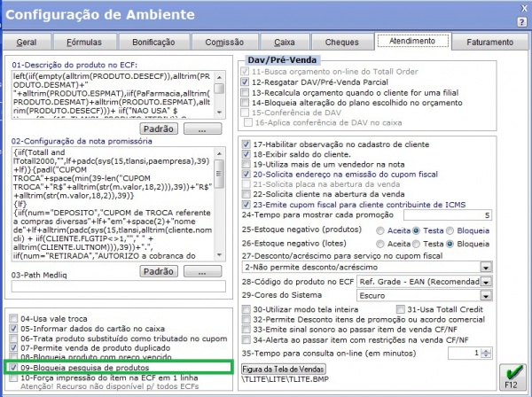
Task: Toggle 07-Permite venda de produto duplicado
Action: point(13,348)
